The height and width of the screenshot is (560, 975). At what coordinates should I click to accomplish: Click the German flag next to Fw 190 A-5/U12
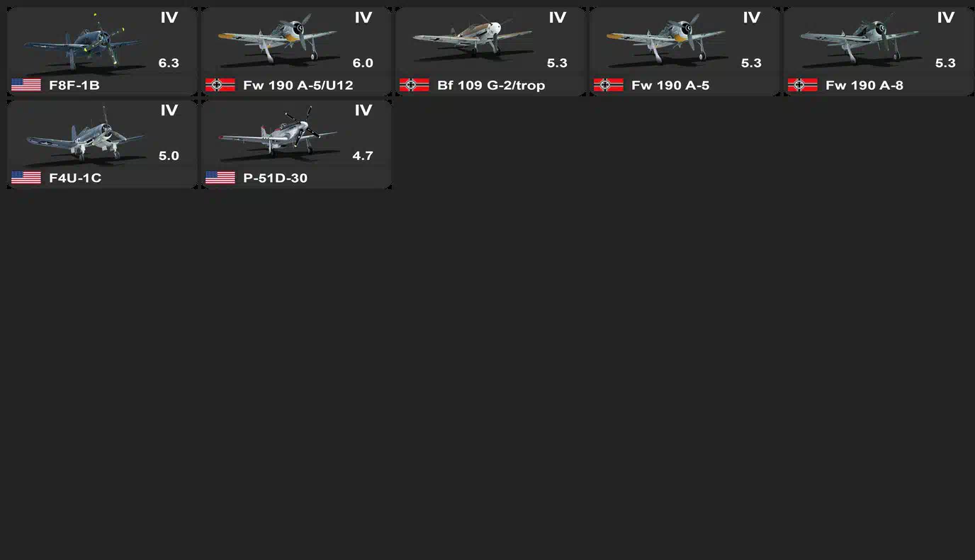point(220,85)
